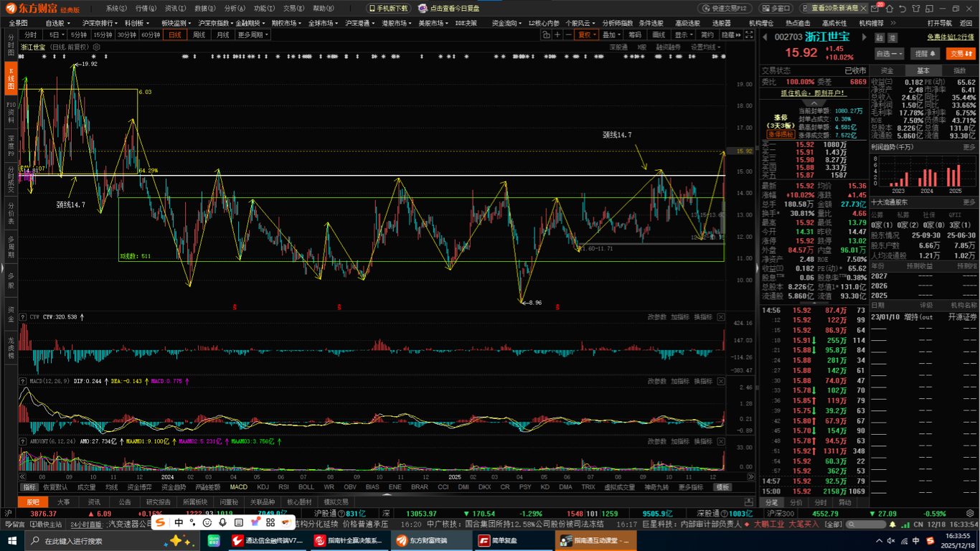Close the CYW indicator panel
The height and width of the screenshot is (551, 980).
click(721, 317)
